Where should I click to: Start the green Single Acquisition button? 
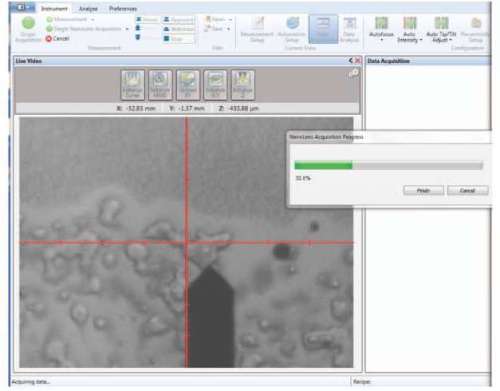tap(28, 29)
